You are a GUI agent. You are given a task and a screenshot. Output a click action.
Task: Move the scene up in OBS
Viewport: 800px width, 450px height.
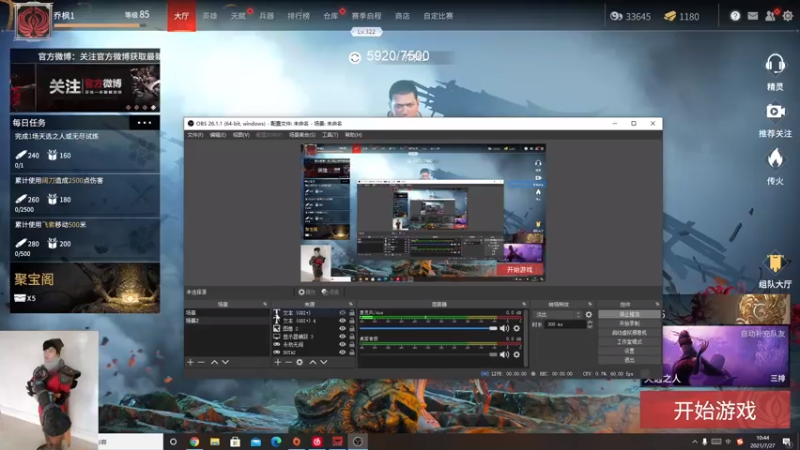(214, 362)
